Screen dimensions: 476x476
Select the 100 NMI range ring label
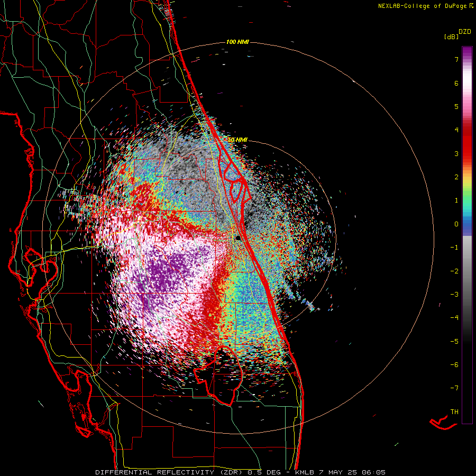237,42
